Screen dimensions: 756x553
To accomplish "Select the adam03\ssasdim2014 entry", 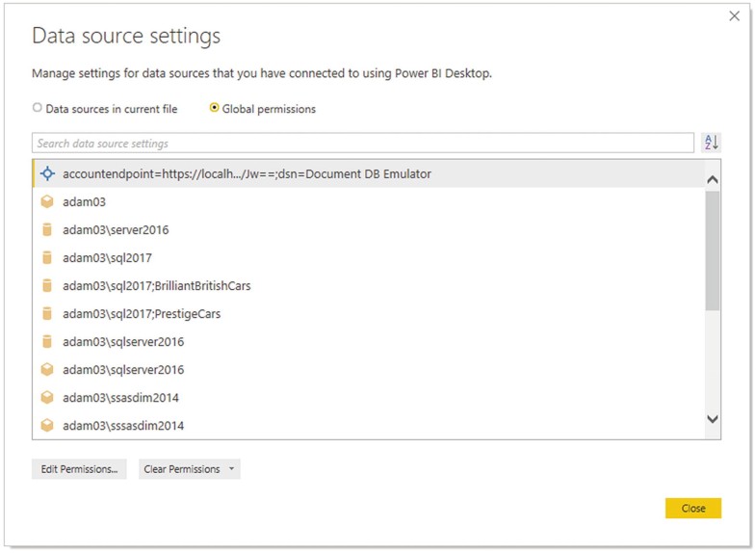I will (x=369, y=397).
